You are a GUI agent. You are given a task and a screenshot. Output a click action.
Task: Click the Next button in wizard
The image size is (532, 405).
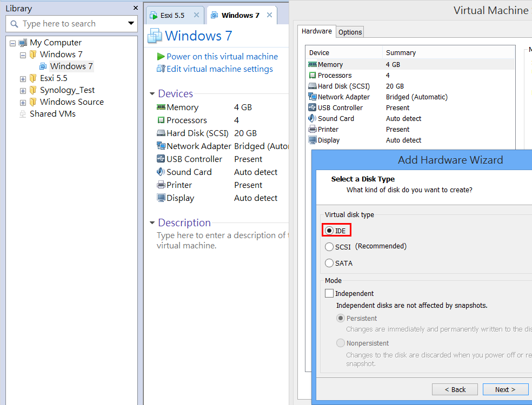click(x=506, y=390)
